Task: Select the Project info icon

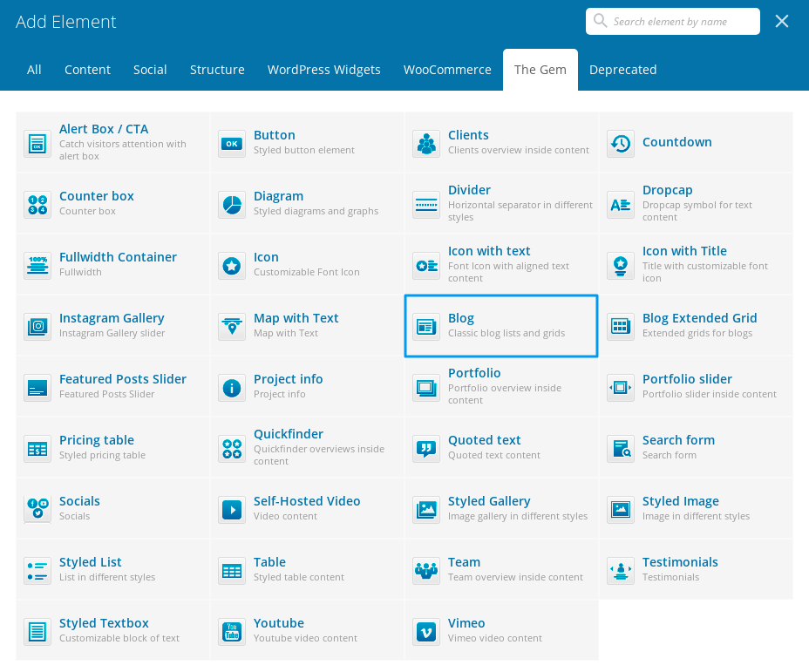Action: pos(232,388)
